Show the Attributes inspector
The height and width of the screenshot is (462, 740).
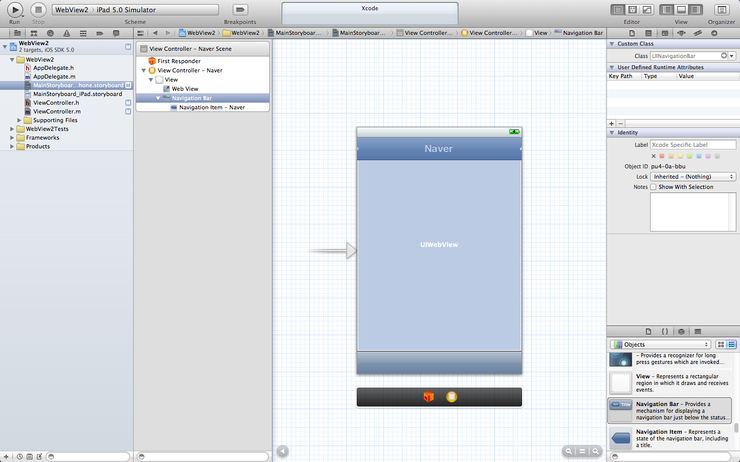(681, 33)
